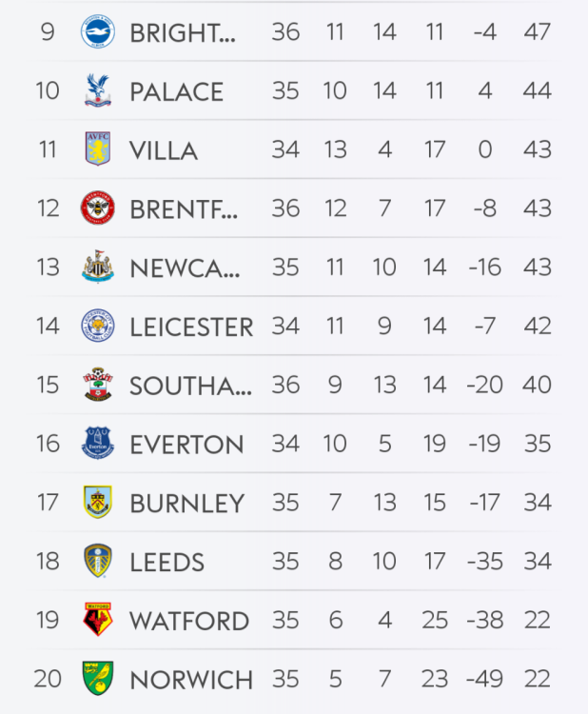Click the Crystal Palace eagle crest
The image size is (588, 714).
97,90
